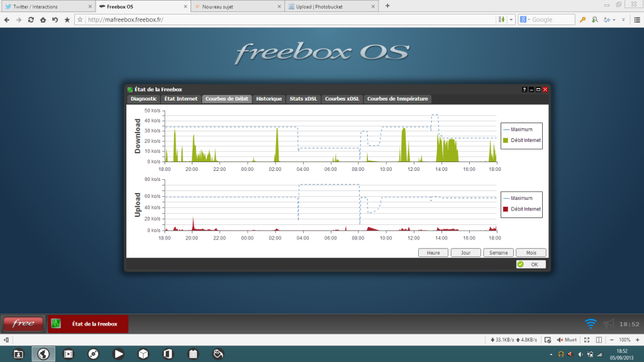
Task: Open the address bar compatibility mode dropdown arrow
Action: (x=511, y=19)
